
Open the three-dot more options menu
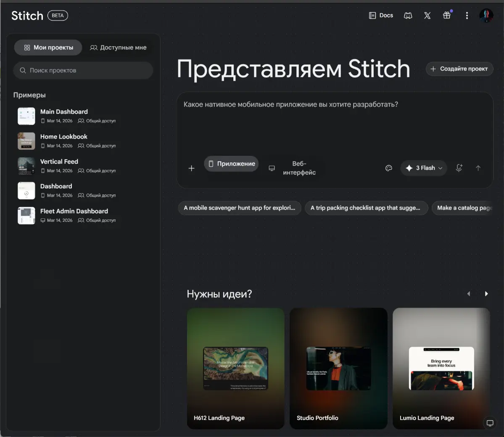click(x=467, y=16)
